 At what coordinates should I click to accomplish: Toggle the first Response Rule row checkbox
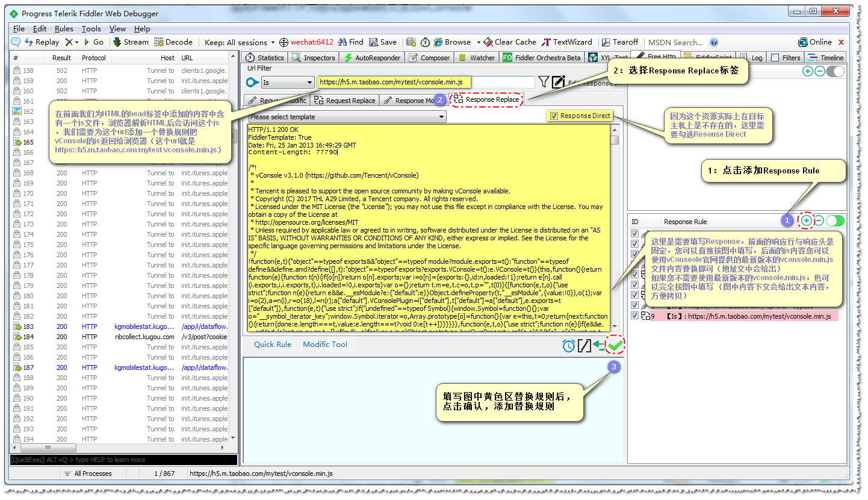point(634,234)
